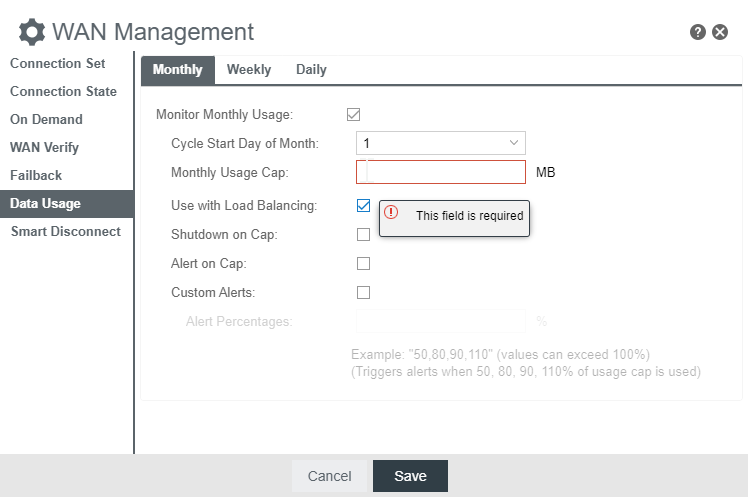Open Connection Set section
This screenshot has height=497, width=748.
coord(58,63)
